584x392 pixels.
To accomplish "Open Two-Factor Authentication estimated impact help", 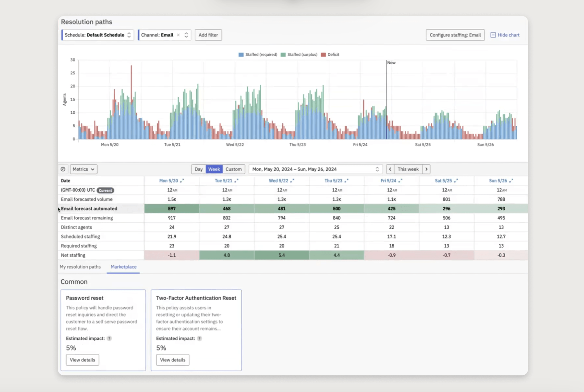I will (x=199, y=338).
